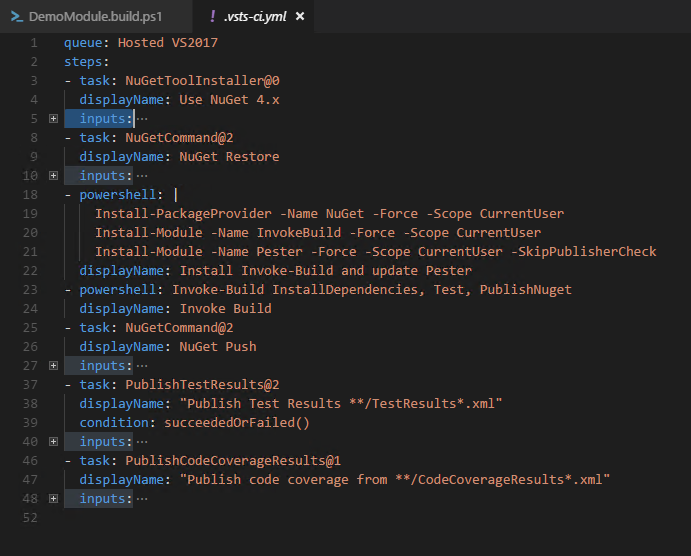Switch to the DemoModule.build.ps1 tab
Screen dimensions: 691x556
coord(96,16)
